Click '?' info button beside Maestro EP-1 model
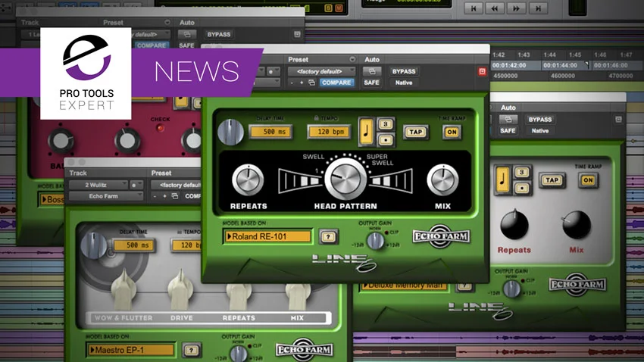The width and height of the screenshot is (644, 362). (x=191, y=350)
